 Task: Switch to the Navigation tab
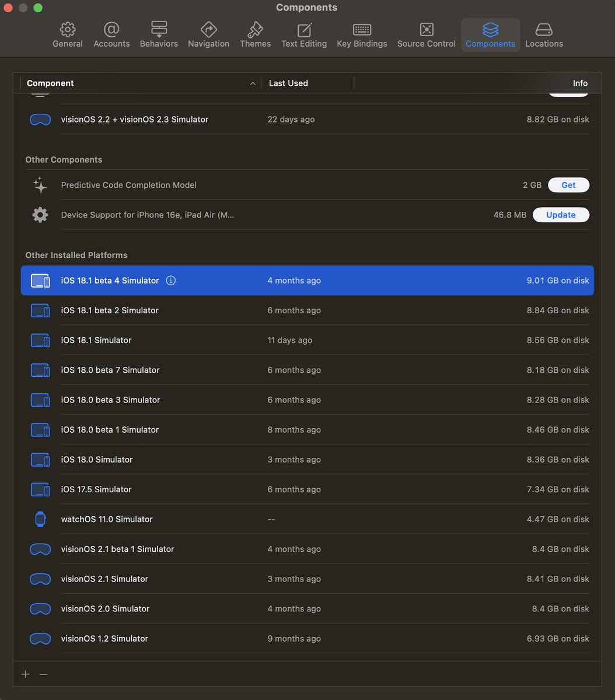(x=208, y=35)
